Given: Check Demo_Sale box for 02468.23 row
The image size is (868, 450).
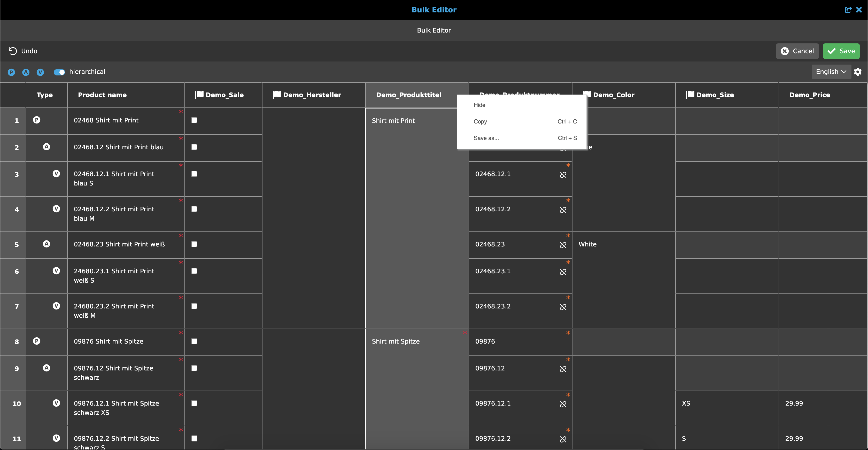Looking at the screenshot, I should click(195, 244).
